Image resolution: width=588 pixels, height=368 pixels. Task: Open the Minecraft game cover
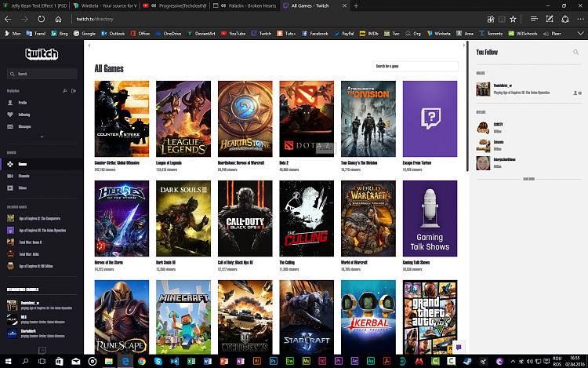coord(183,317)
